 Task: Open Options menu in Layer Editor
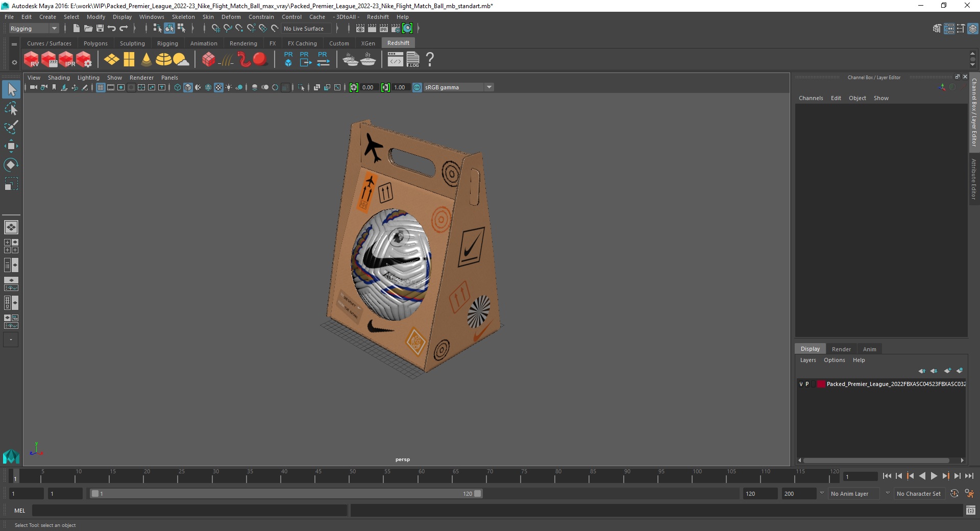pos(834,360)
